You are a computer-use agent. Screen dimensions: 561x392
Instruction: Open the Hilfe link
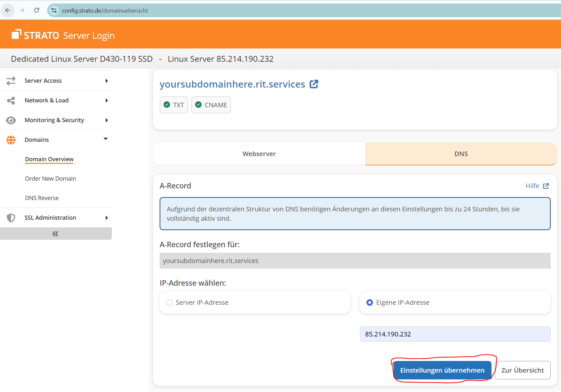click(x=532, y=186)
